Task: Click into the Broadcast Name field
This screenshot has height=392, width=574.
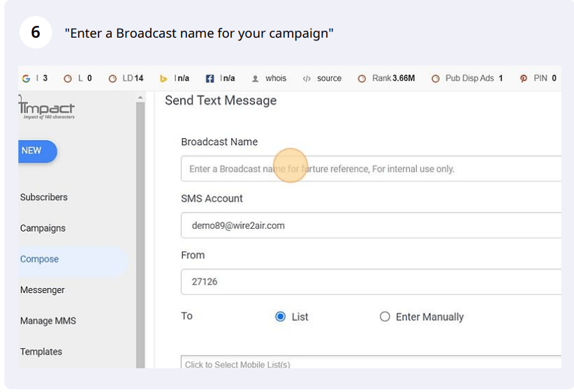Action: [371, 169]
